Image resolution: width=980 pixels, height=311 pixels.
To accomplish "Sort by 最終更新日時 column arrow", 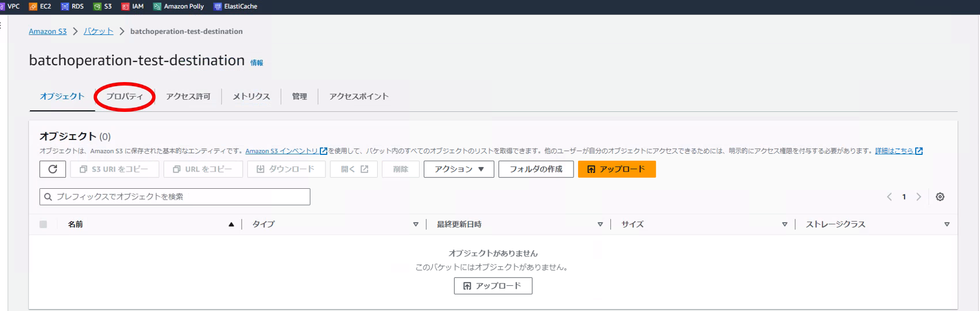I will point(600,224).
